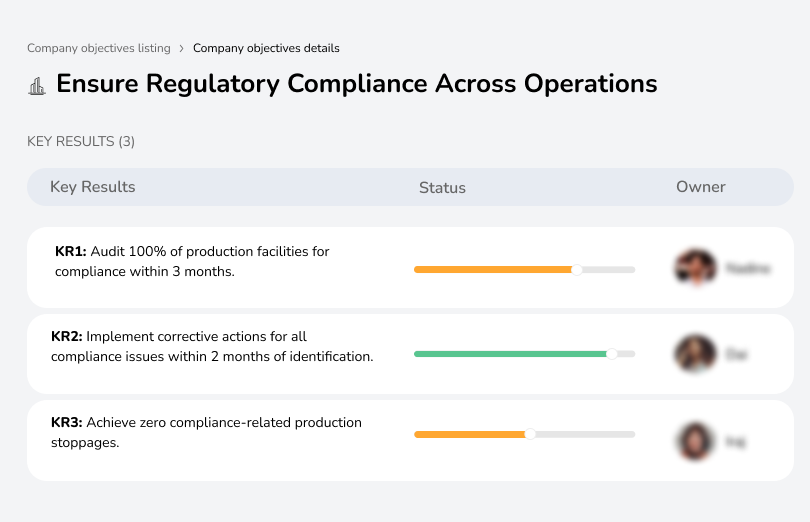Adjust the KR1 orange progress slider
This screenshot has height=522, width=810.
tap(577, 270)
